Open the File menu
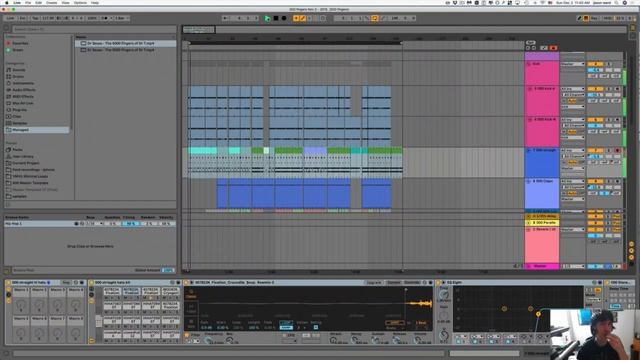The width and height of the screenshot is (640, 360). (x=28, y=2)
